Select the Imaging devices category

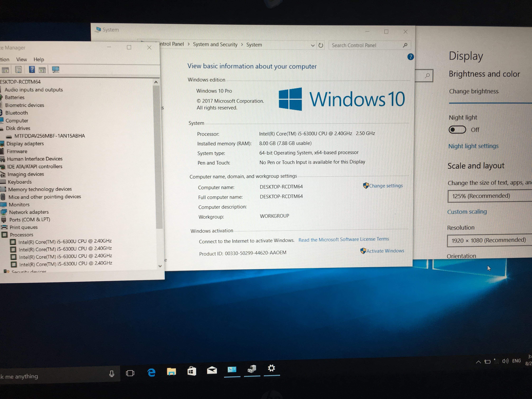point(25,174)
